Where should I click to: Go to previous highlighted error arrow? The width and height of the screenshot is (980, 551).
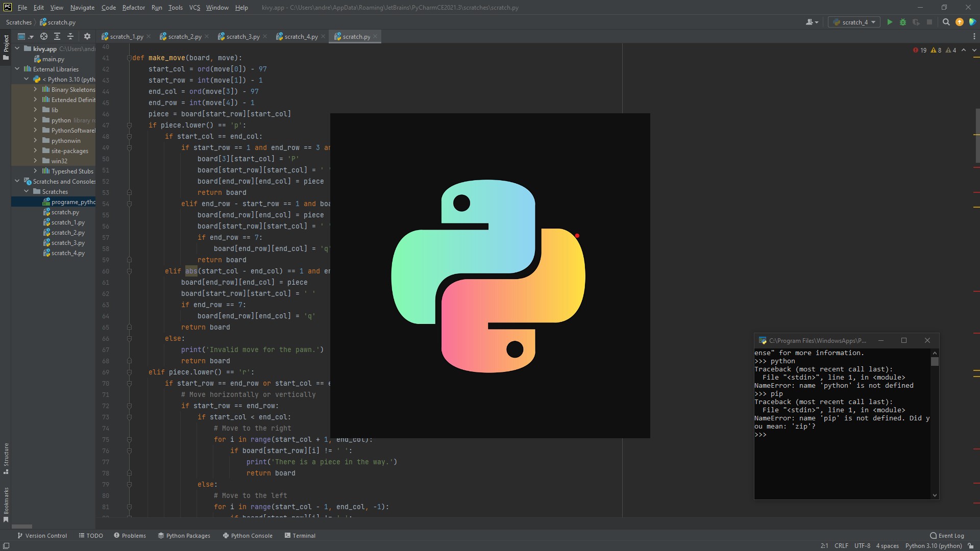pyautogui.click(x=964, y=50)
